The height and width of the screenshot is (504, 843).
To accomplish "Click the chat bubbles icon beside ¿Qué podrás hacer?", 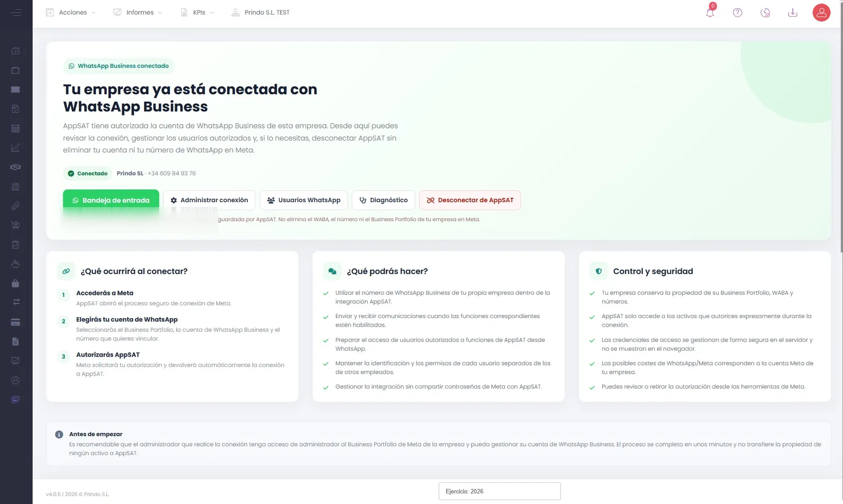I will (x=332, y=271).
